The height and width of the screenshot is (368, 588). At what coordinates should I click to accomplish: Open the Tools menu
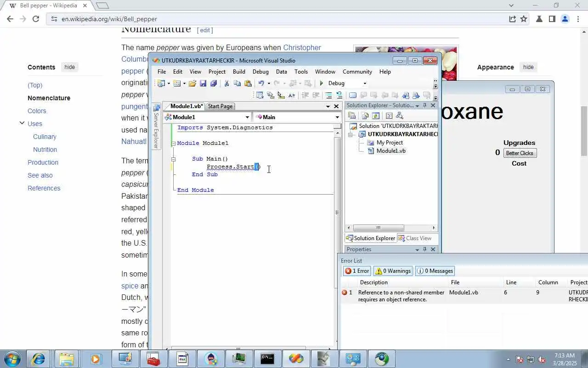point(301,72)
